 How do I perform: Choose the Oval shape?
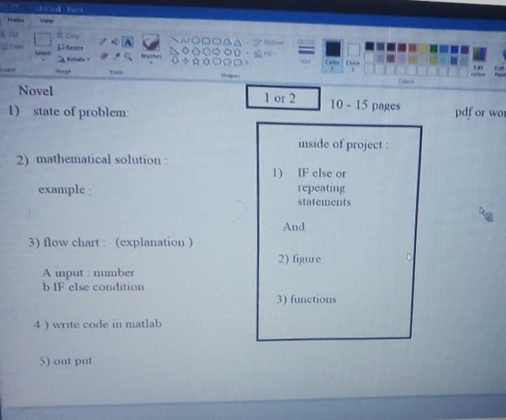(195, 41)
